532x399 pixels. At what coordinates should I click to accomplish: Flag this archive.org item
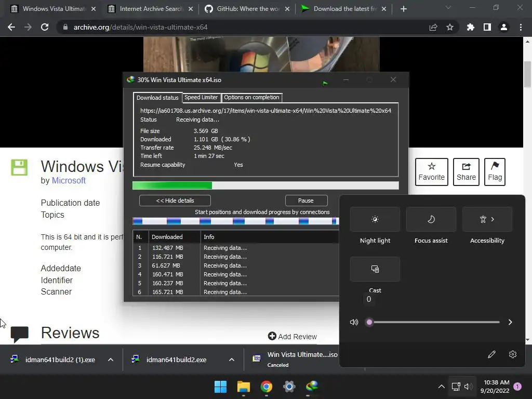(x=495, y=171)
